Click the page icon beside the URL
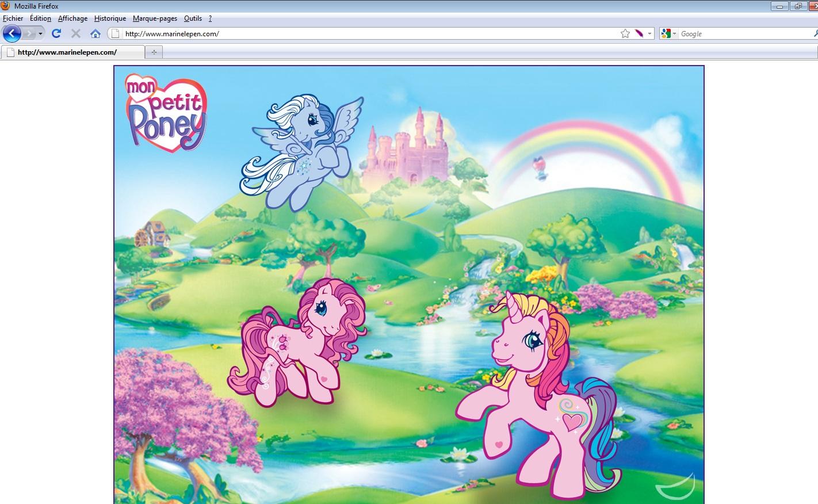Viewport: 818px width, 504px height. pos(115,33)
